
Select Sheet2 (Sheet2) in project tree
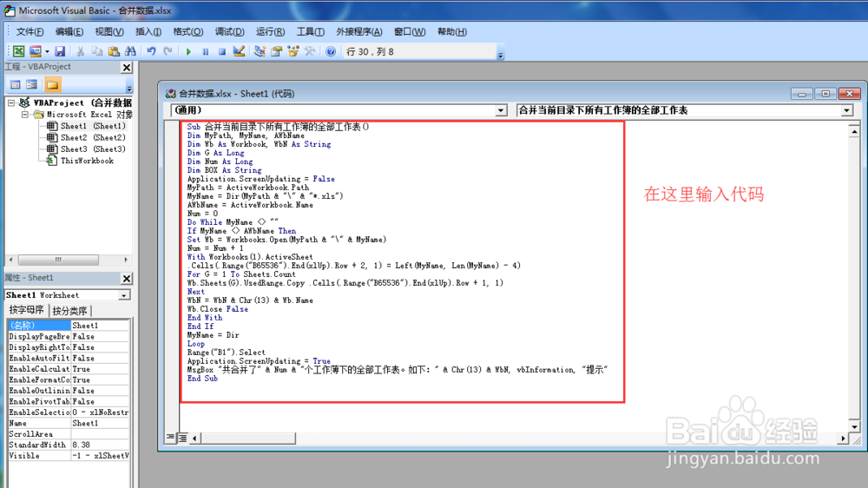click(93, 137)
